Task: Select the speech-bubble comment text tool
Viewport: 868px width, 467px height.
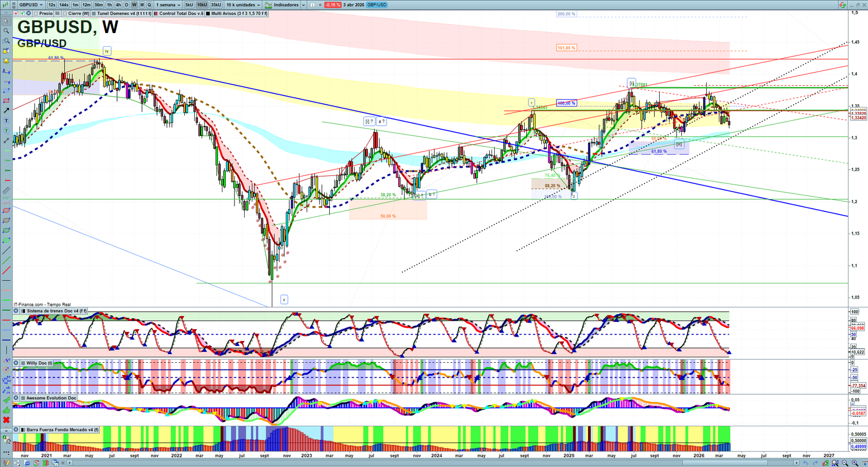Action: (6, 130)
